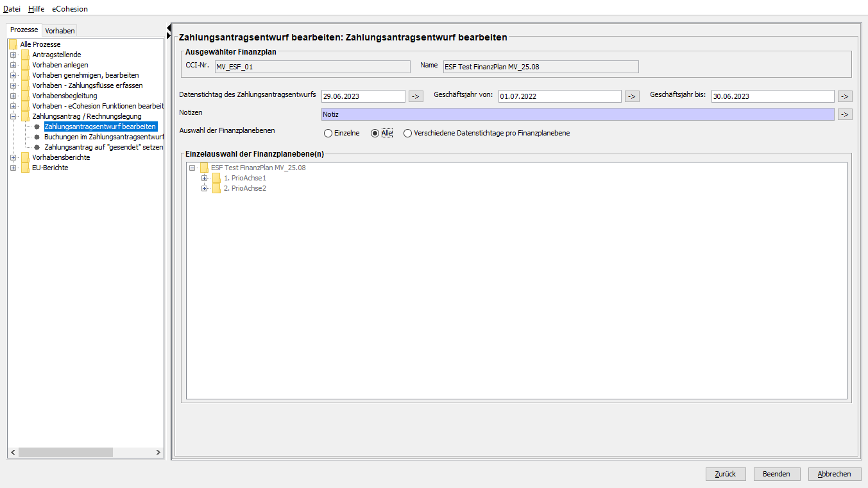Screen dimensions: 868x488
Task: Expand the 1. PrioAchse1 tree node
Action: click(x=205, y=178)
